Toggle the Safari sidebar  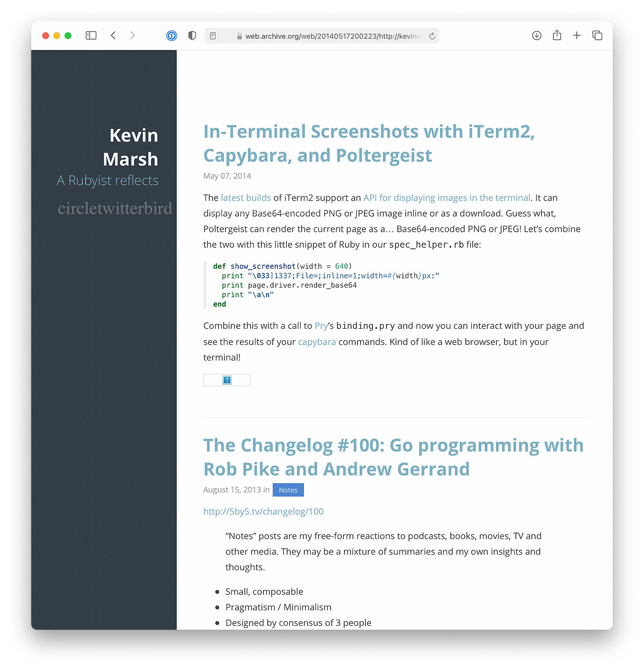coord(91,35)
